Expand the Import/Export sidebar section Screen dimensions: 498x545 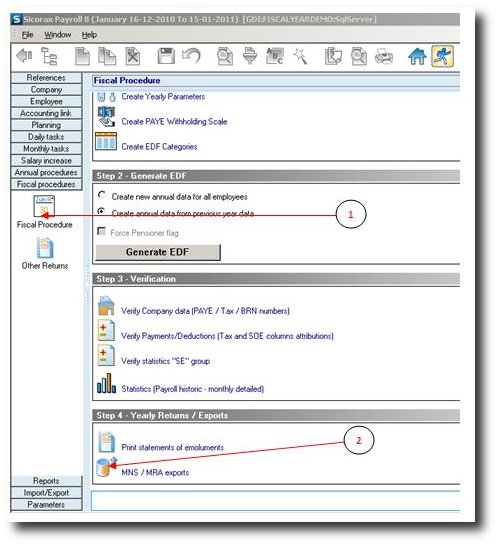point(46,493)
